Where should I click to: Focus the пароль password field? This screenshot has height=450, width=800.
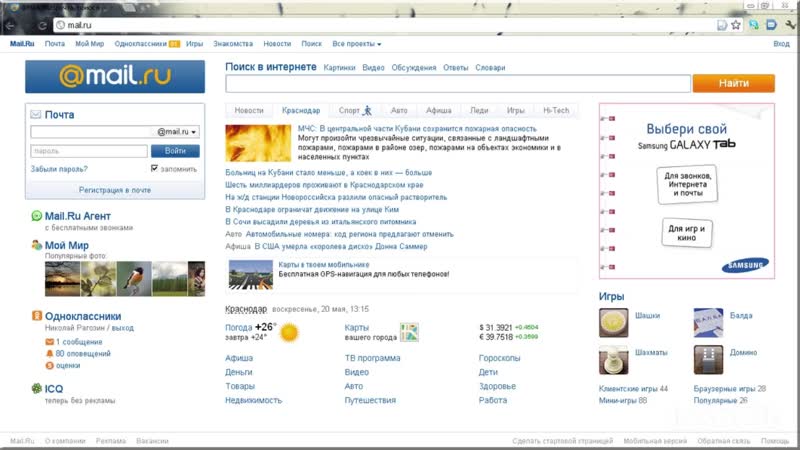click(89, 151)
